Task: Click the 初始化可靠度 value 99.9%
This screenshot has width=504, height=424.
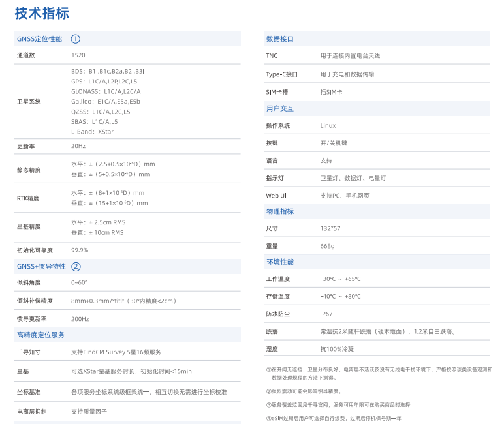Action: pos(80,250)
